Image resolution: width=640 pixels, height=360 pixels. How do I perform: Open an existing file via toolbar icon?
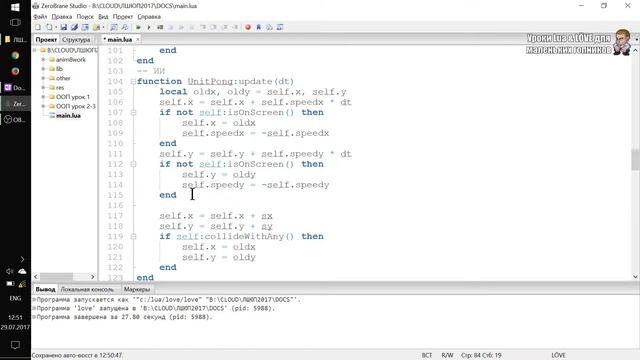click(49, 27)
